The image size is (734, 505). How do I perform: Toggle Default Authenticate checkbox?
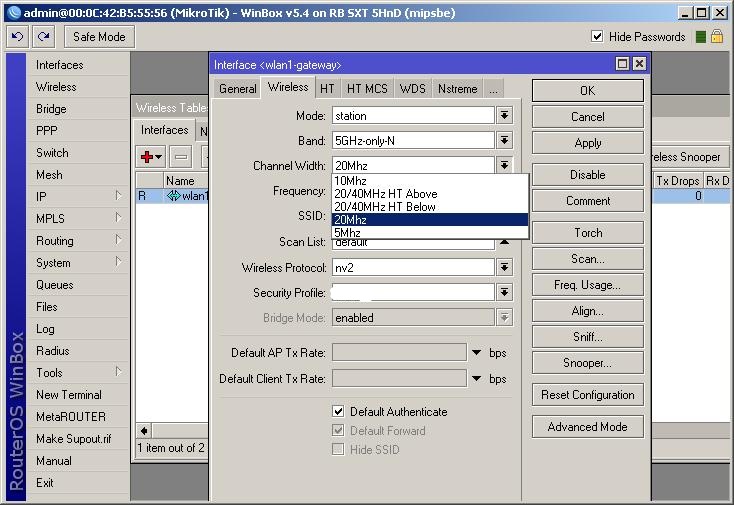tap(338, 411)
